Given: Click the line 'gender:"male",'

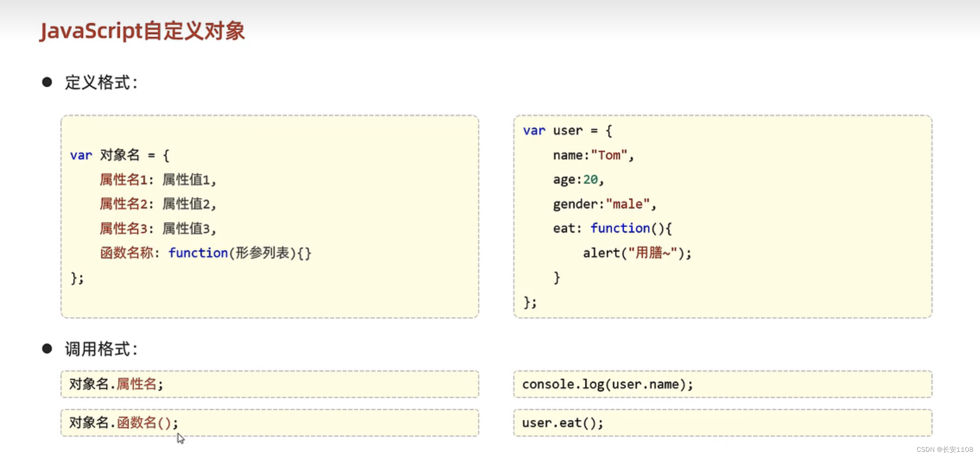Looking at the screenshot, I should 605,204.
